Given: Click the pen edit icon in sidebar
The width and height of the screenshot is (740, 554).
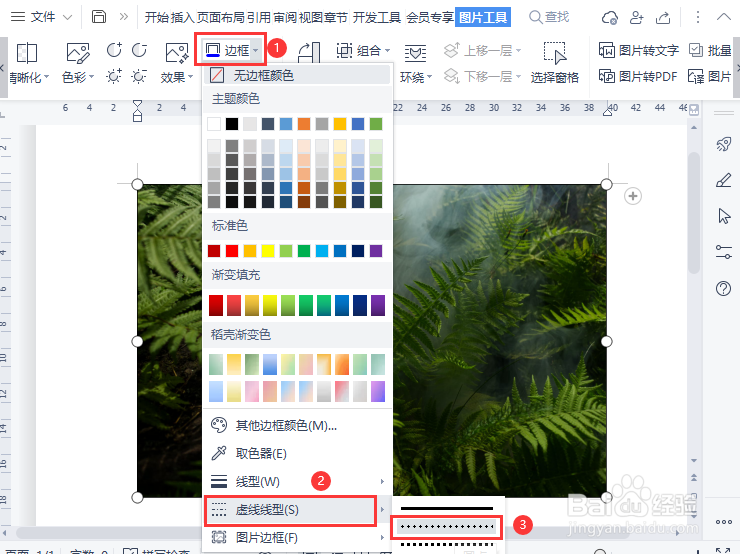Looking at the screenshot, I should coord(723,180).
